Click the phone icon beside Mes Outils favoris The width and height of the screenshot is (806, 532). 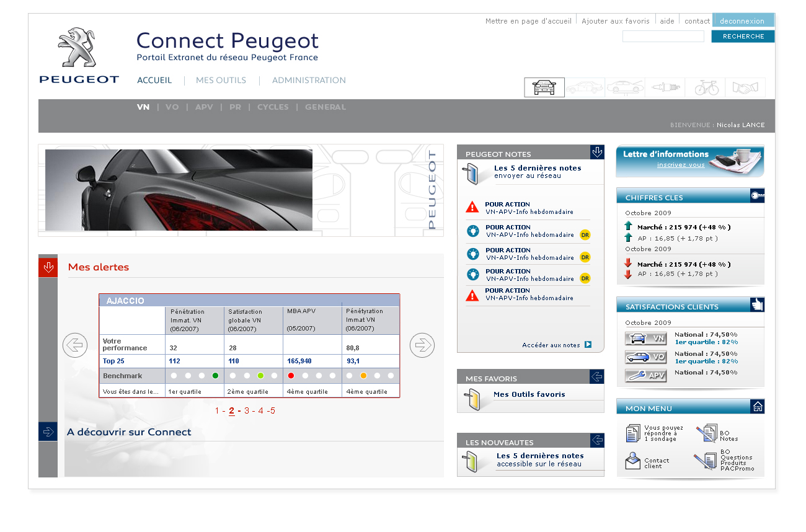click(x=472, y=399)
